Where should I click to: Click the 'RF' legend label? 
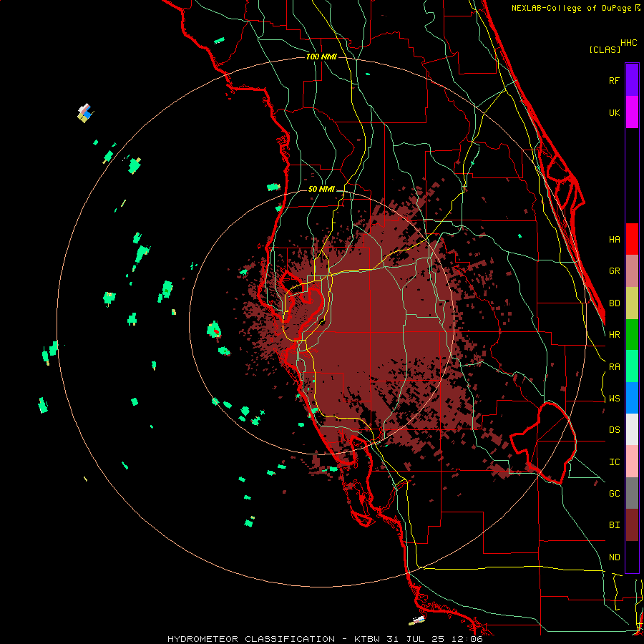point(614,80)
